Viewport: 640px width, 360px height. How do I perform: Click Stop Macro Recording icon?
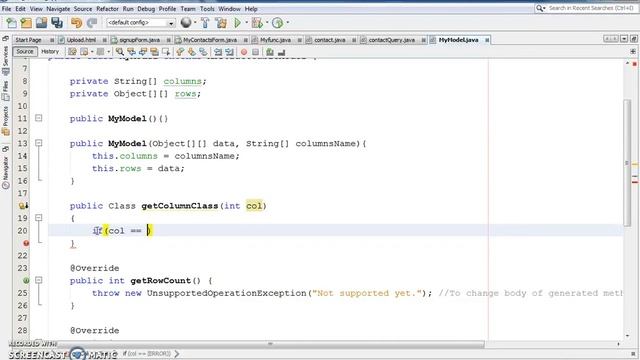click(256, 52)
